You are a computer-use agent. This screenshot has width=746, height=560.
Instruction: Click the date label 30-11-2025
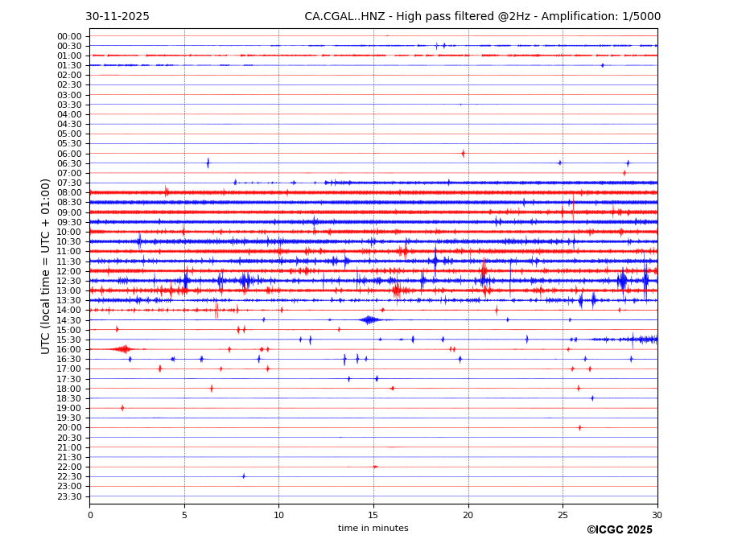point(117,17)
